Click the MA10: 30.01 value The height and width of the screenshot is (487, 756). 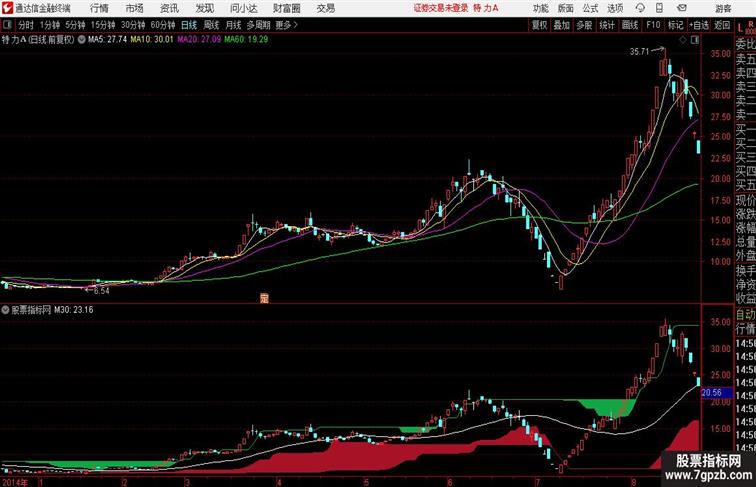tap(151, 40)
